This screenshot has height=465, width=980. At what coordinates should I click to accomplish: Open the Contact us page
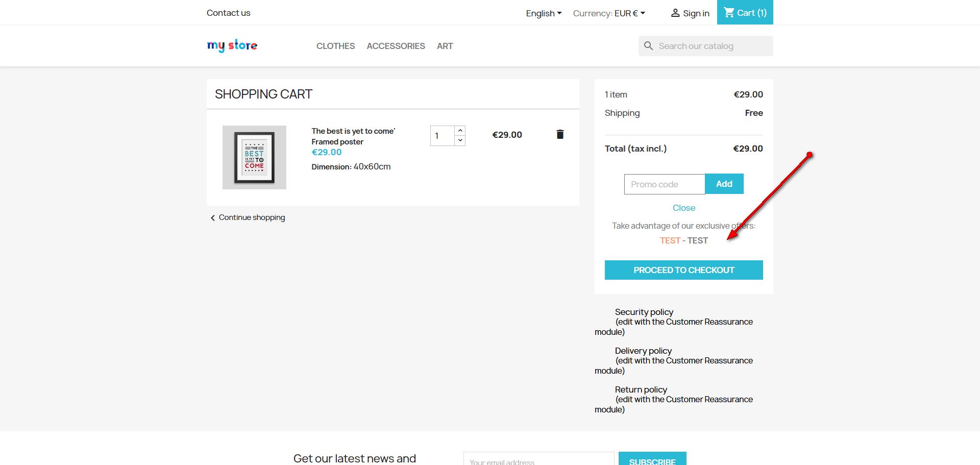(x=228, y=13)
